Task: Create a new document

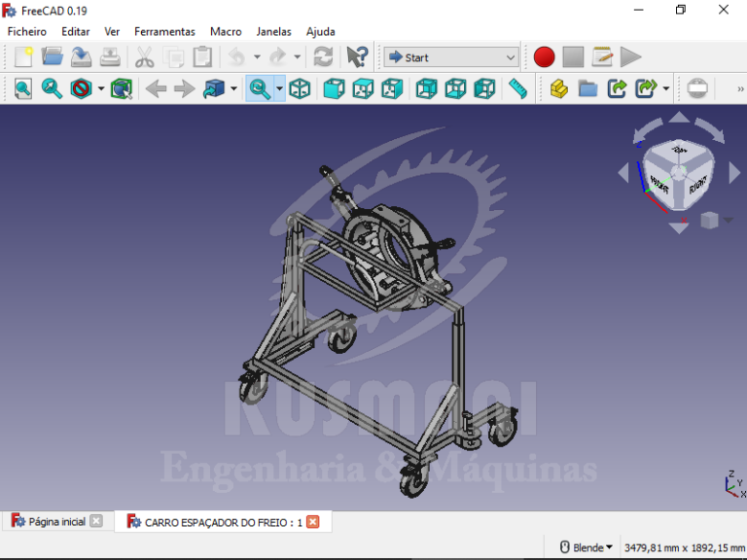Action: tap(23, 57)
